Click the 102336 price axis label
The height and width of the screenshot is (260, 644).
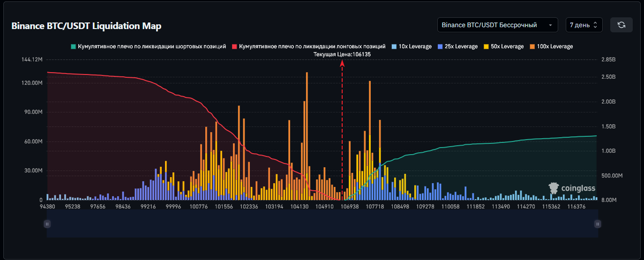249,207
